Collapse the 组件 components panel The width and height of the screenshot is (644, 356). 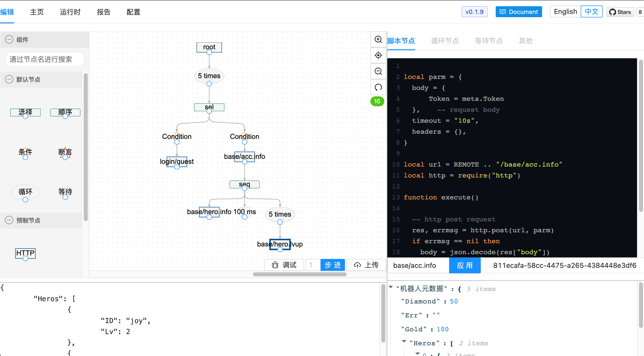(9, 39)
